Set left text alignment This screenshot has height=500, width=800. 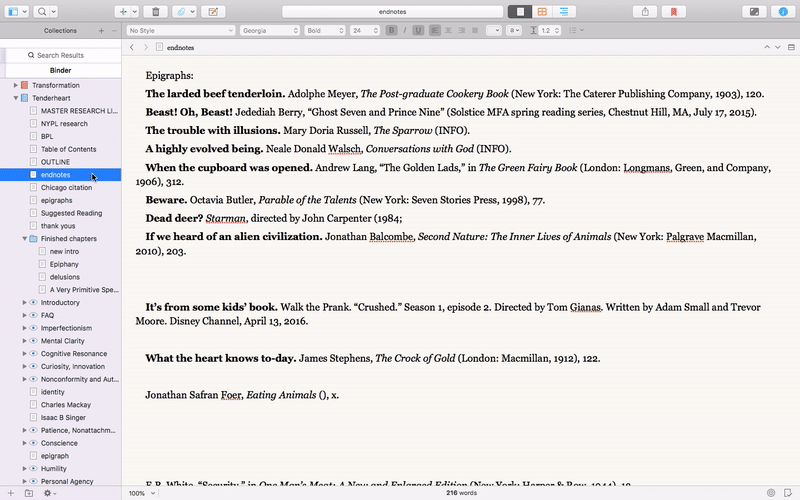coord(435,31)
